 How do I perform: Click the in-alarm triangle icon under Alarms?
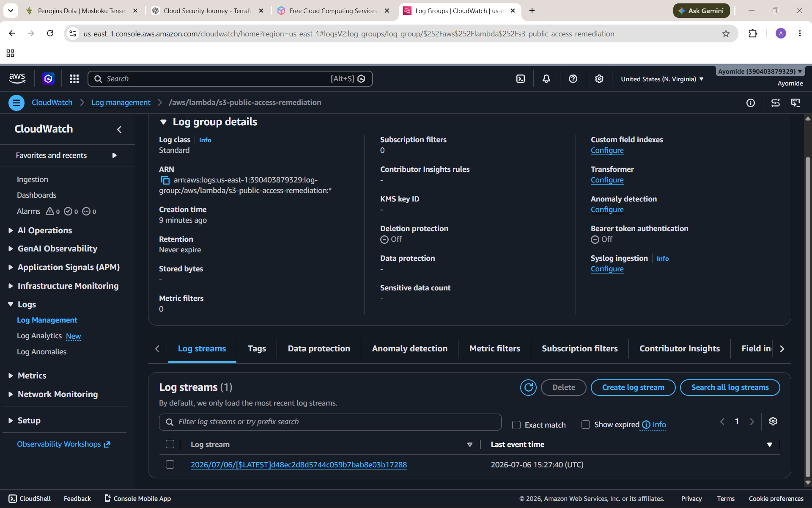point(50,211)
